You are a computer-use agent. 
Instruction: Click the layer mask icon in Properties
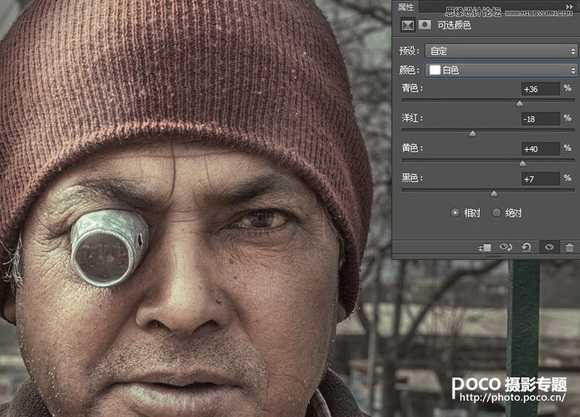pyautogui.click(x=425, y=25)
